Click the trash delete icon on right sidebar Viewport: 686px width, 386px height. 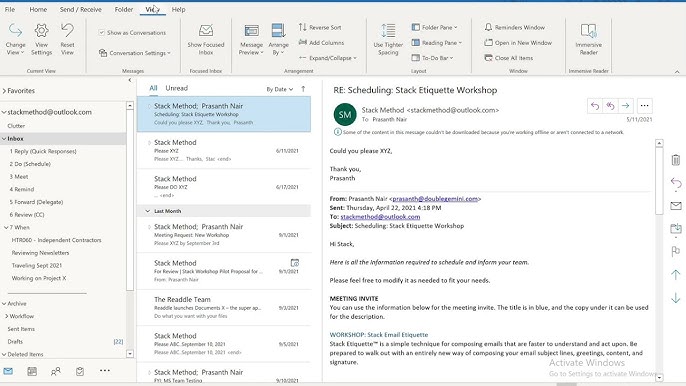pyautogui.click(x=676, y=160)
